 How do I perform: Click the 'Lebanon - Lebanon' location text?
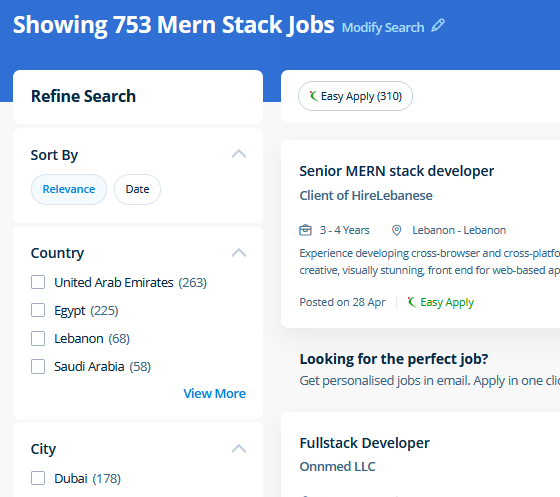[459, 230]
